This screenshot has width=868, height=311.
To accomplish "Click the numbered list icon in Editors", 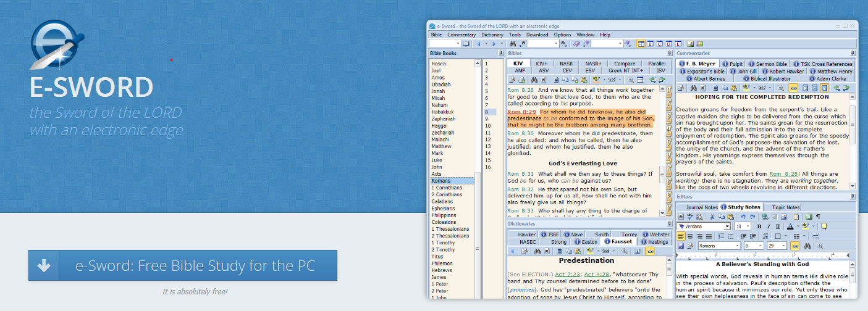I will 722,236.
